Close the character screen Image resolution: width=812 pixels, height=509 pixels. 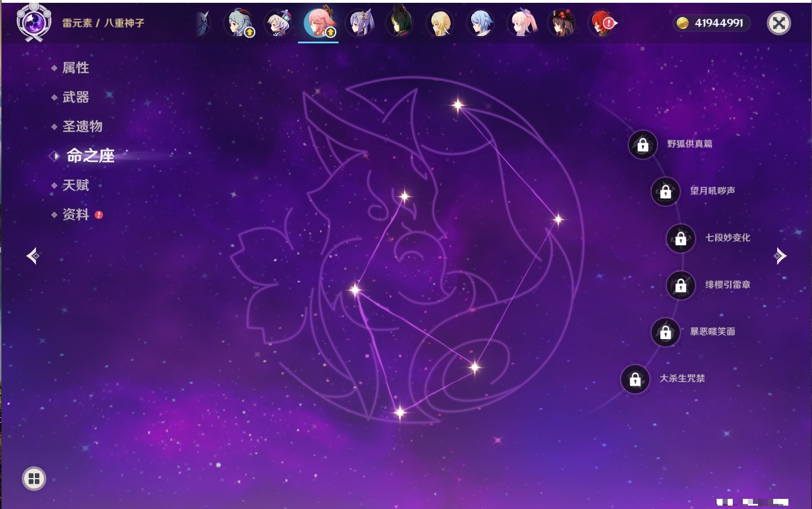tap(779, 23)
